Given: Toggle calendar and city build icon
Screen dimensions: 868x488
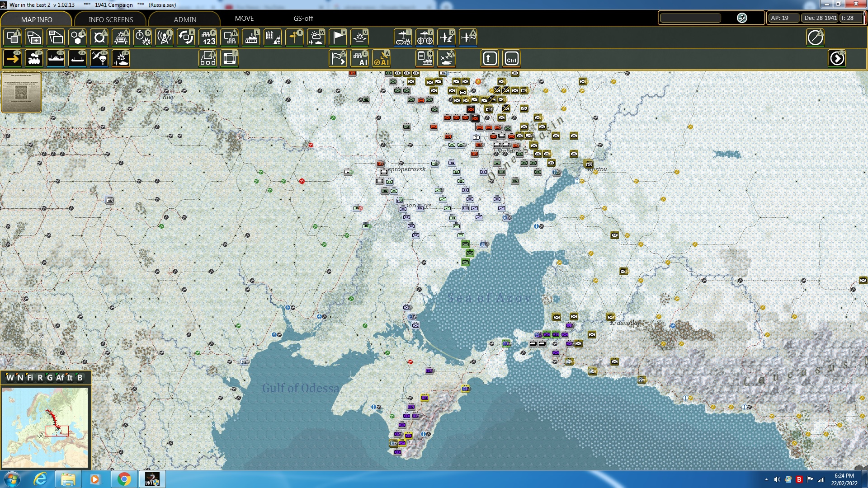Looking at the screenshot, I should 273,38.
